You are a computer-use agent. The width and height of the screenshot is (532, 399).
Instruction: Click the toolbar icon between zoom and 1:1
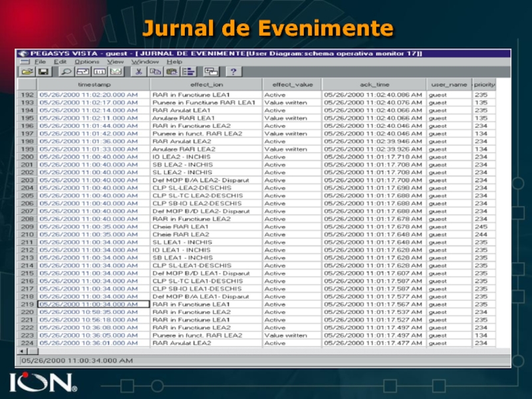tap(82, 72)
